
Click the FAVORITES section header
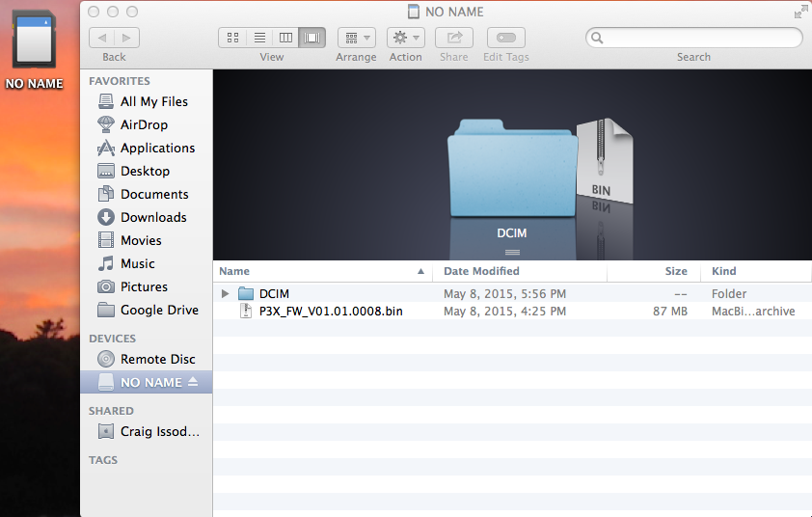120,81
